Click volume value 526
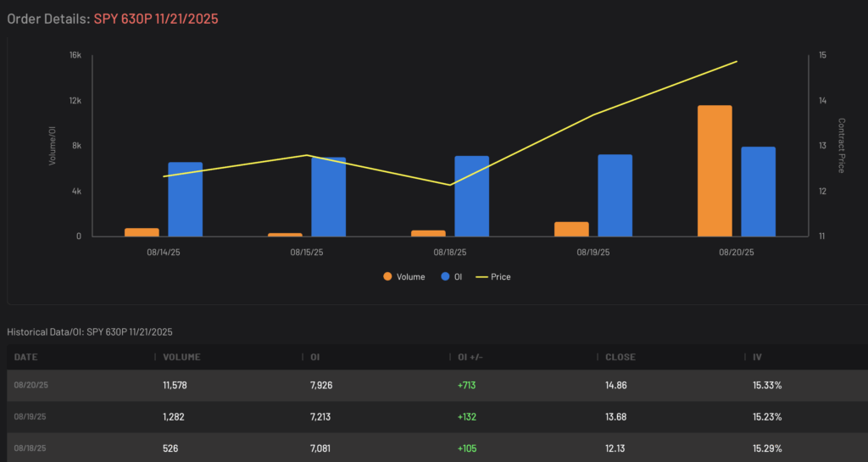The height and width of the screenshot is (462, 868). [170, 448]
